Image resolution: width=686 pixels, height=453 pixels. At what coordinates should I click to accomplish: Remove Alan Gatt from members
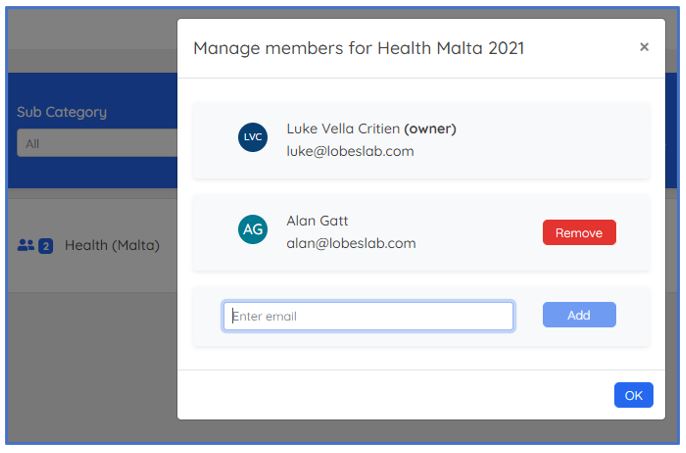coord(579,233)
